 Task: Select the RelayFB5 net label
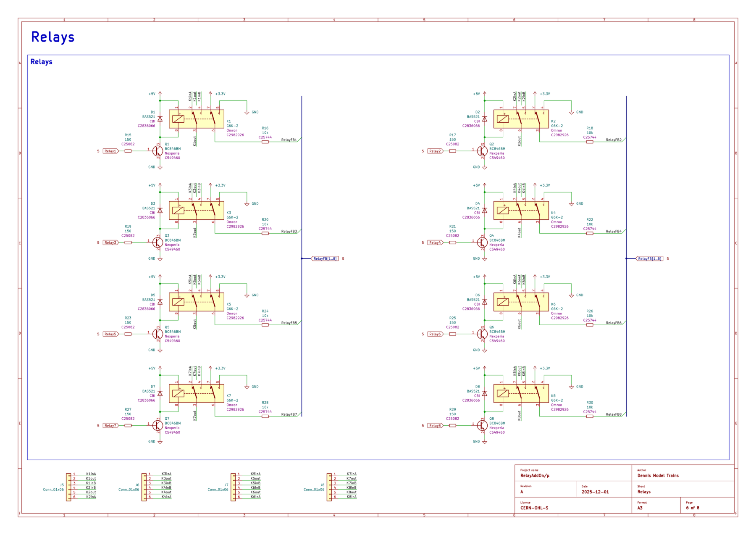point(289,323)
